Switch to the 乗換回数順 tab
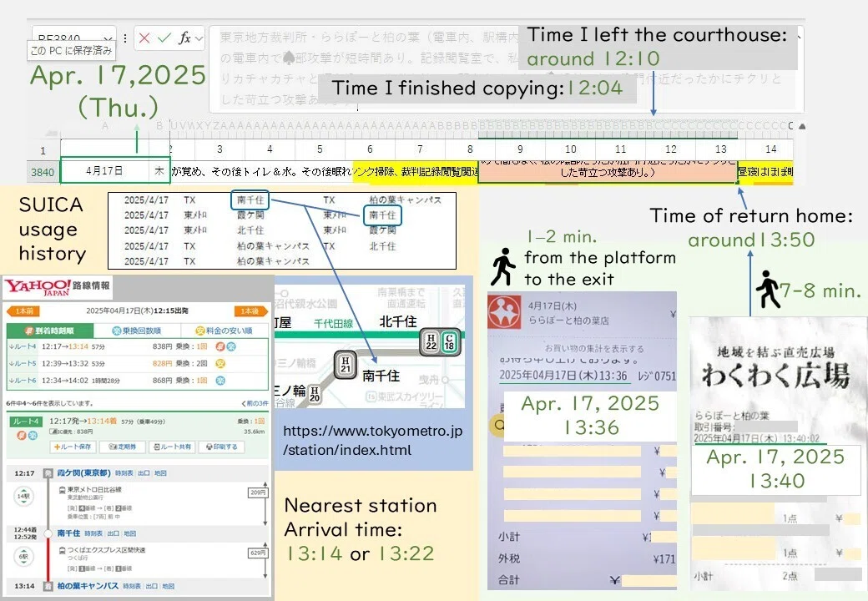The width and height of the screenshot is (868, 601). click(137, 331)
